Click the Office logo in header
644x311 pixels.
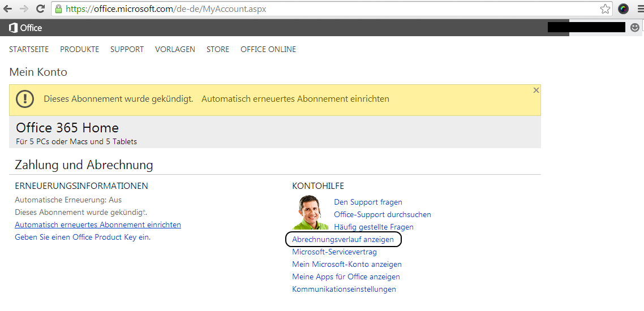25,28
